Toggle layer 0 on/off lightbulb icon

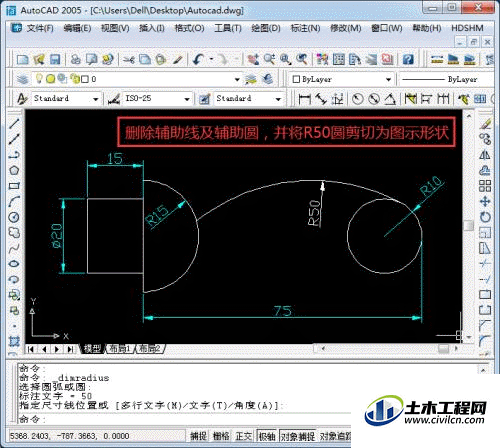pyautogui.click(x=39, y=79)
